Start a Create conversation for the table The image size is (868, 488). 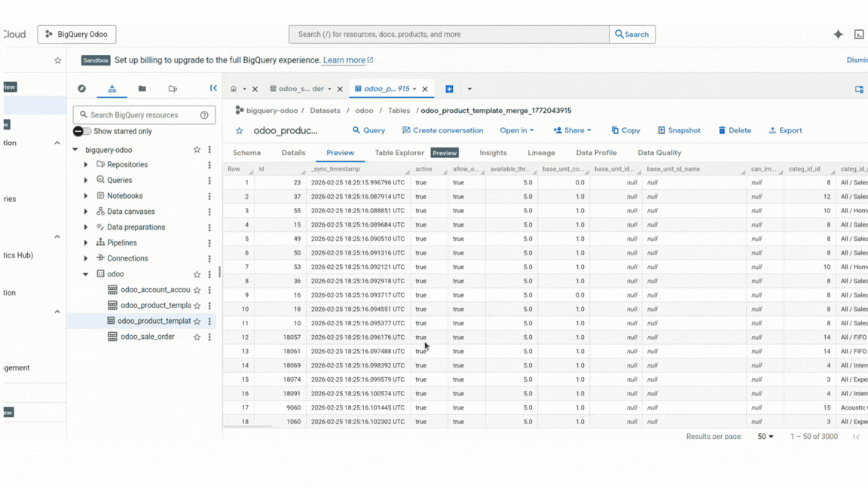(443, 130)
